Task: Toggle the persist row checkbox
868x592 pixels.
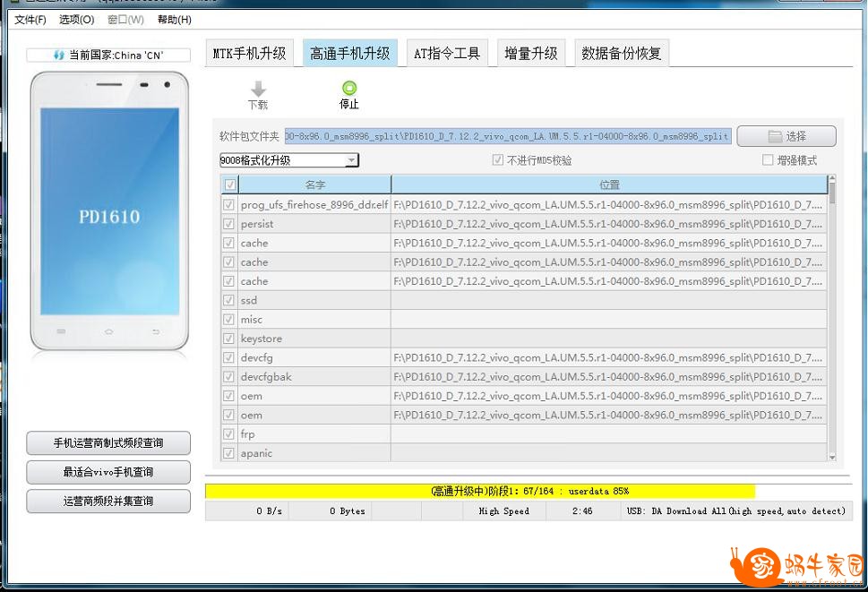Action: coord(228,224)
